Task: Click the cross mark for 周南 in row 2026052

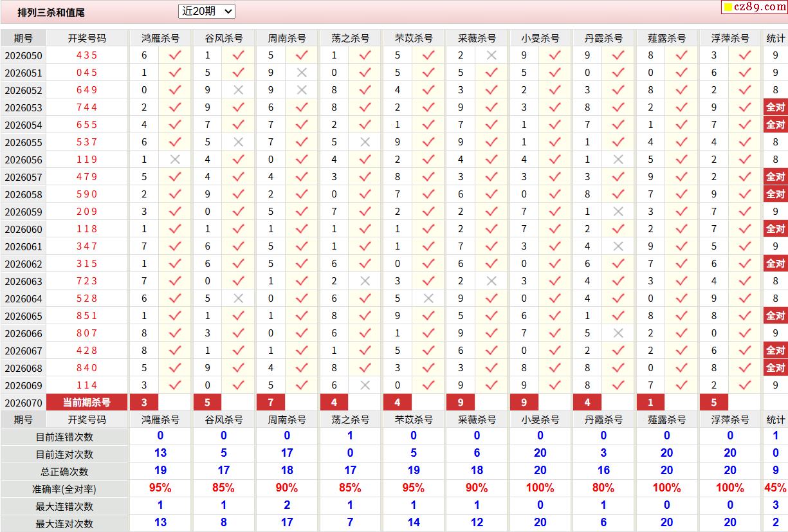Action: point(302,90)
